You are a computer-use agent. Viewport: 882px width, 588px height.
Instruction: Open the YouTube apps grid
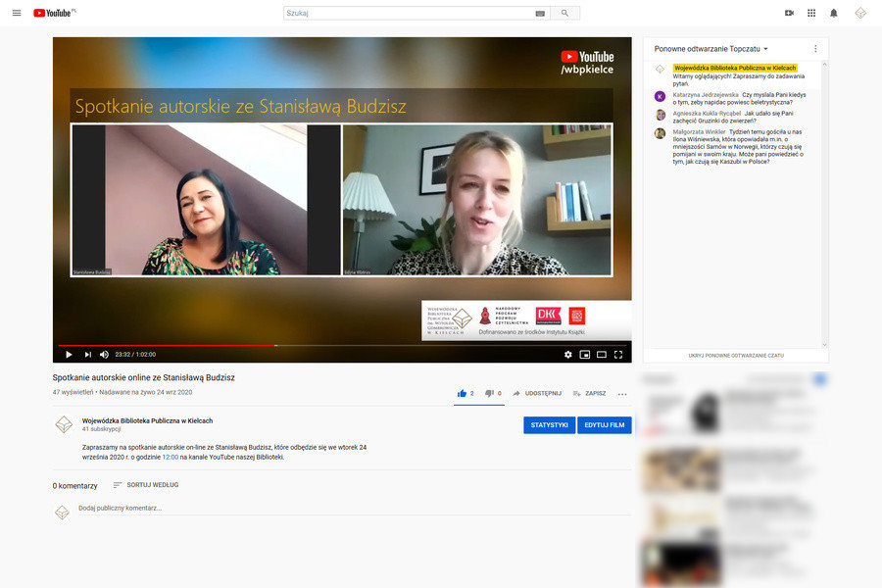tap(811, 13)
